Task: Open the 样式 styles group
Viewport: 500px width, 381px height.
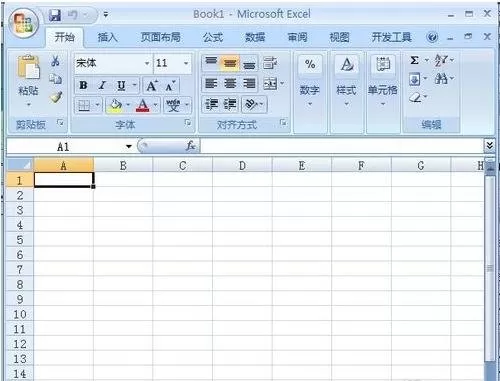Action: (x=347, y=80)
